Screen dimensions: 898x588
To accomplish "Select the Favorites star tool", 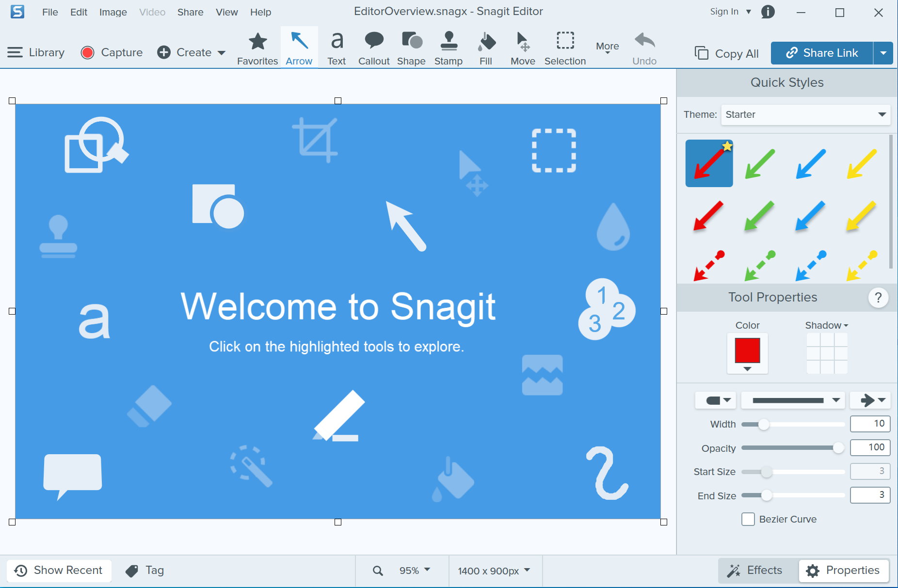I will (257, 48).
